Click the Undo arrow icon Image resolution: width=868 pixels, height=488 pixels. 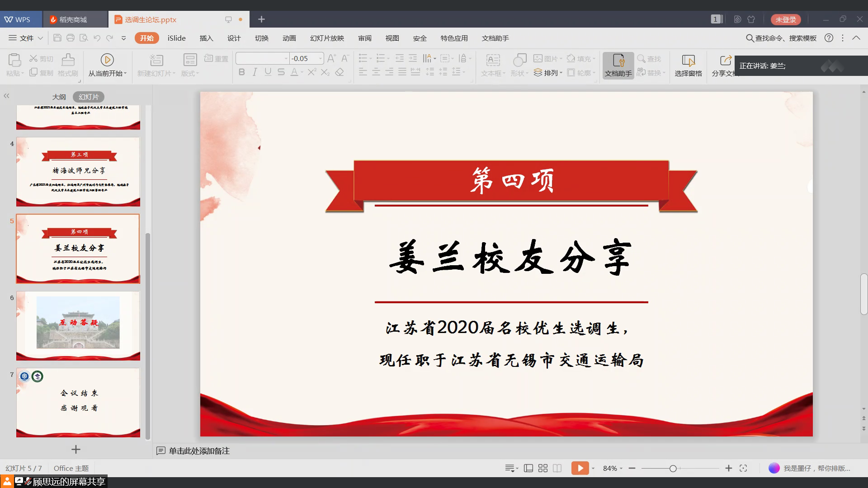pyautogui.click(x=97, y=38)
